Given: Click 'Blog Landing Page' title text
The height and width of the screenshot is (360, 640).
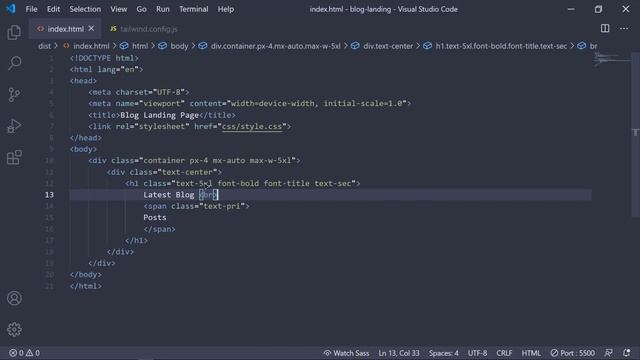Looking at the screenshot, I should [x=159, y=115].
